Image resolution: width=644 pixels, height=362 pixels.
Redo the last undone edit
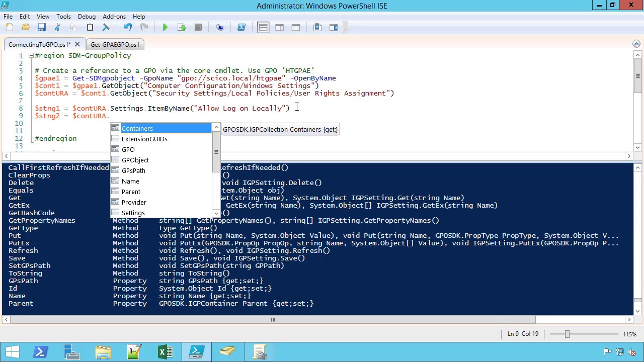tap(144, 27)
